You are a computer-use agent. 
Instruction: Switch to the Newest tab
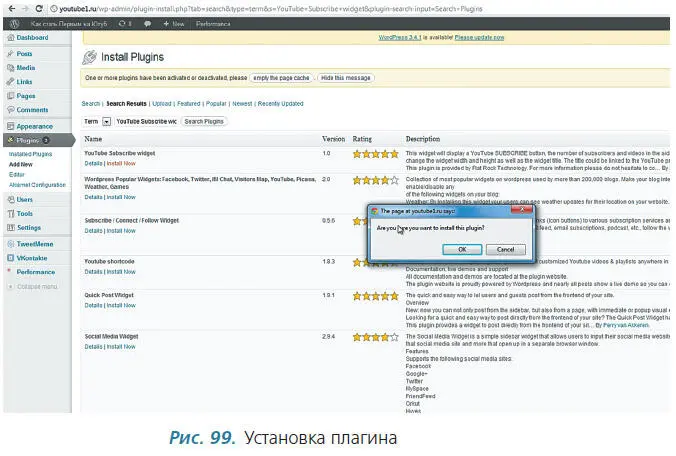tap(242, 103)
